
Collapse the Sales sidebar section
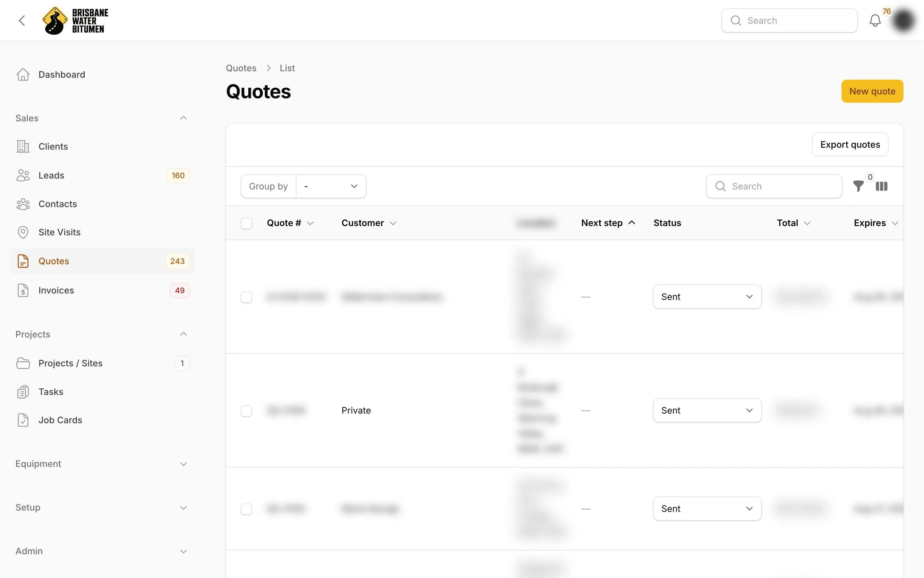183,118
